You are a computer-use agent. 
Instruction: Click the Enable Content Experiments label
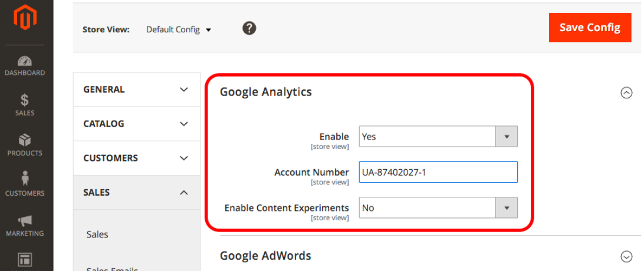(x=287, y=208)
